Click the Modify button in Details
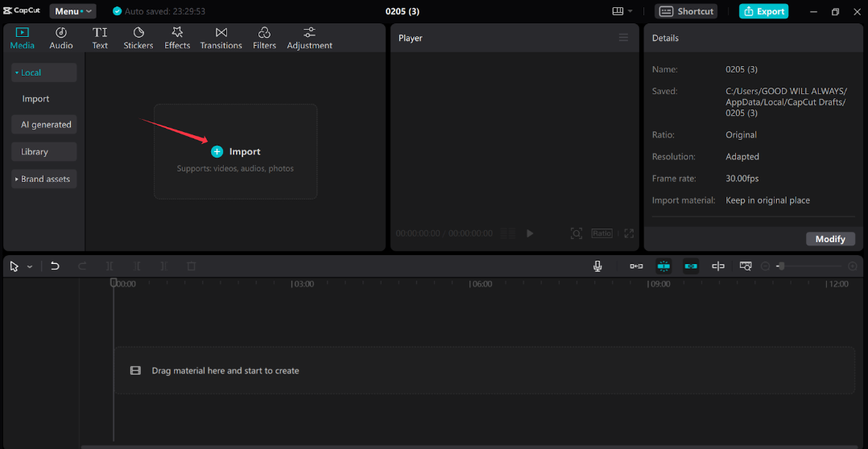This screenshot has height=449, width=868. [x=830, y=239]
